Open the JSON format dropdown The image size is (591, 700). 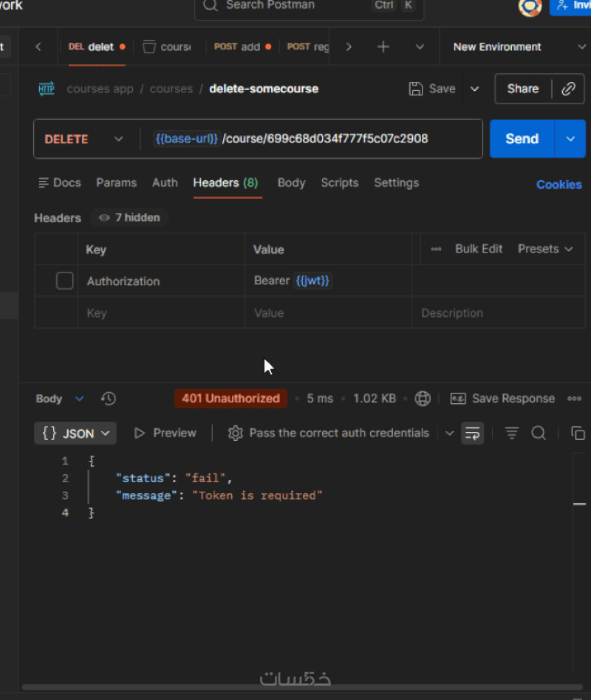pos(75,433)
